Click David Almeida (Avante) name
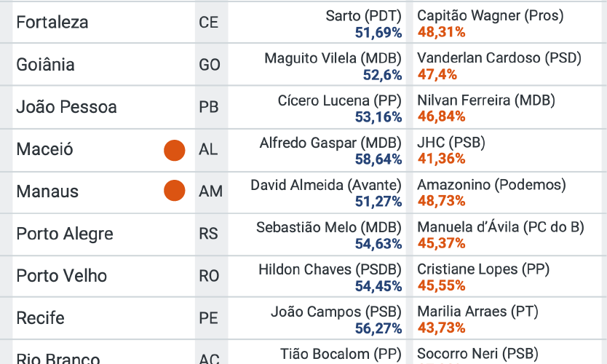 click(326, 185)
